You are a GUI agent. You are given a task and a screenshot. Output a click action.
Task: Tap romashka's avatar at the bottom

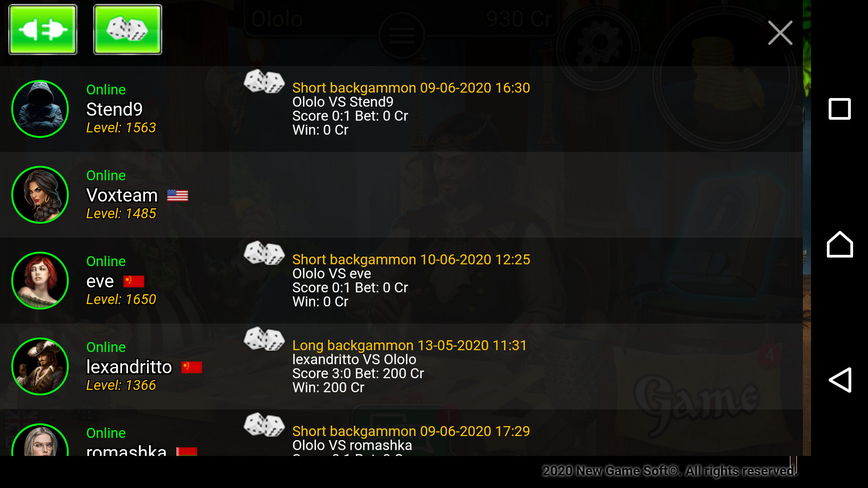(x=40, y=440)
